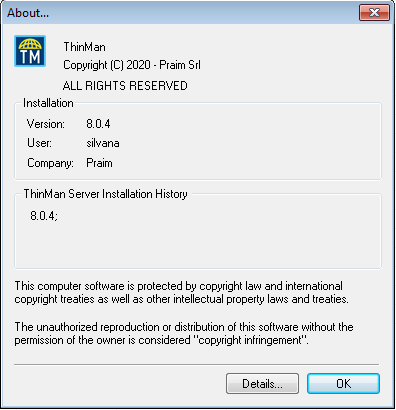Viewport: 396px width, 410px height.
Task: Click the Company: label
Action: (50, 163)
